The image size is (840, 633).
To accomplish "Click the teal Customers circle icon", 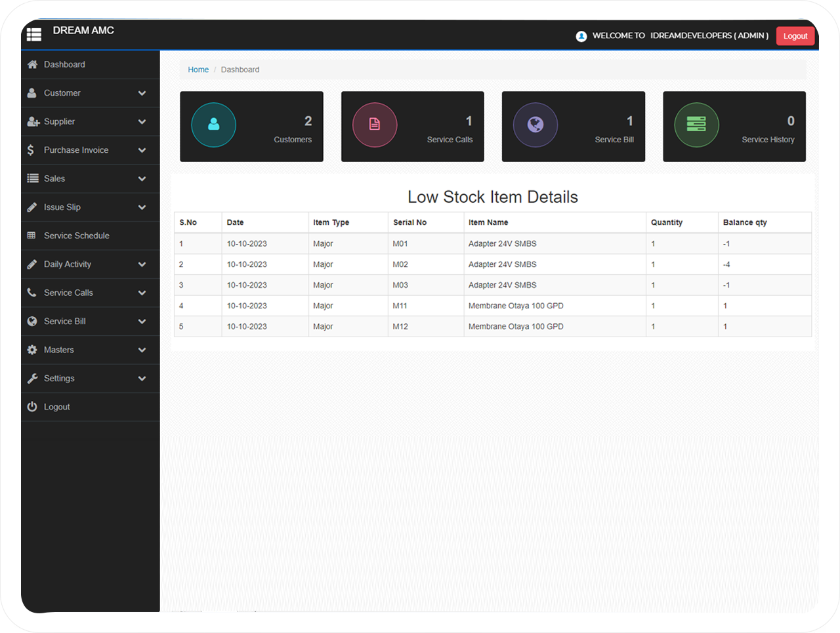I will (213, 125).
